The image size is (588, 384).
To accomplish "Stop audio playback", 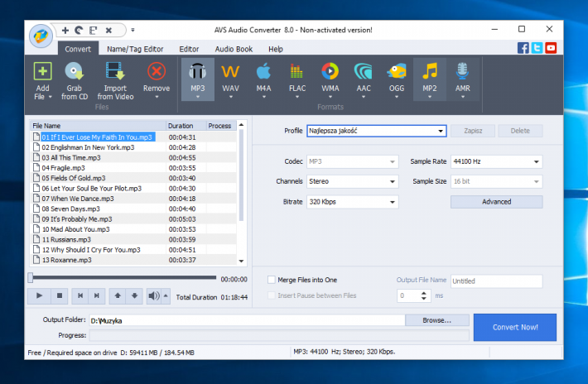I will (x=60, y=296).
